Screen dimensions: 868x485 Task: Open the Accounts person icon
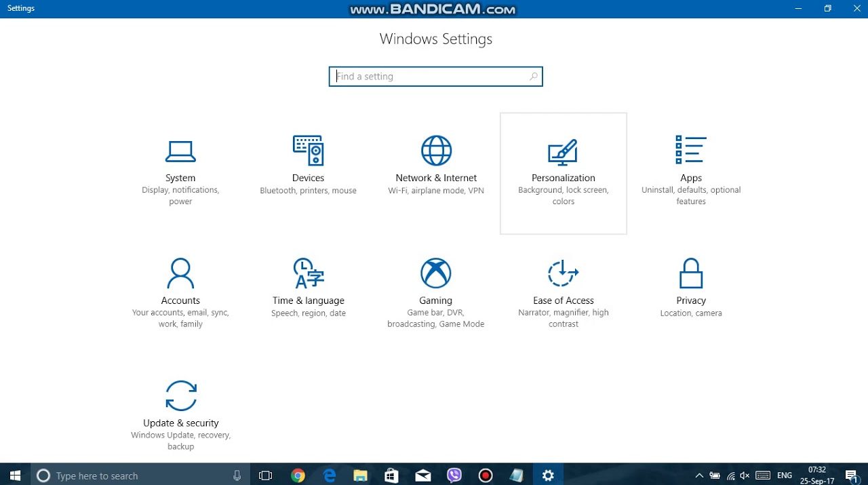[x=180, y=273]
